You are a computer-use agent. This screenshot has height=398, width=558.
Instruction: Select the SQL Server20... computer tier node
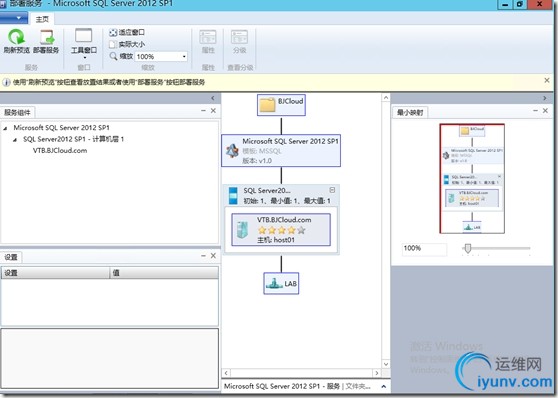[281, 195]
